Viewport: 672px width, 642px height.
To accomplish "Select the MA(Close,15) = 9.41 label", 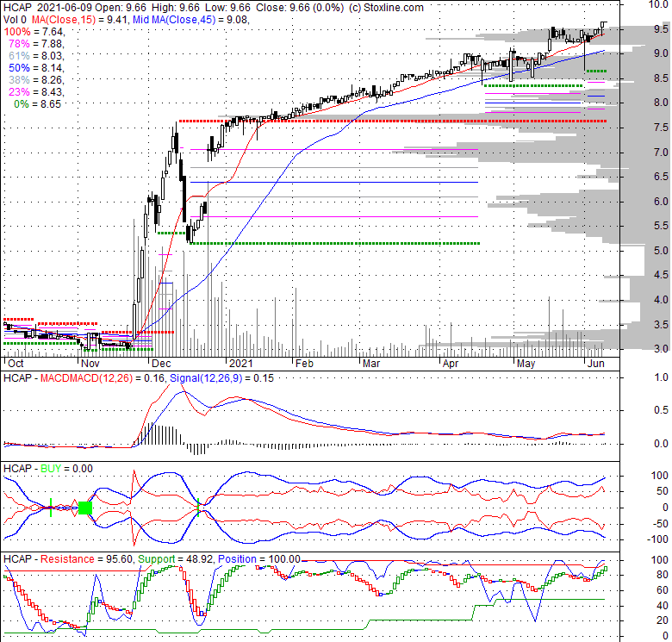I will point(80,20).
